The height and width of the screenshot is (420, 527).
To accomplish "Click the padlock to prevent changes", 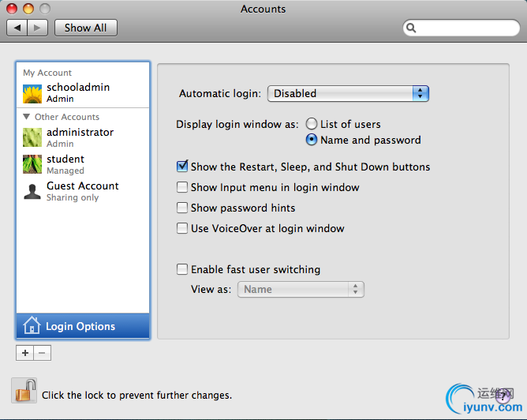I will pyautogui.click(x=24, y=391).
